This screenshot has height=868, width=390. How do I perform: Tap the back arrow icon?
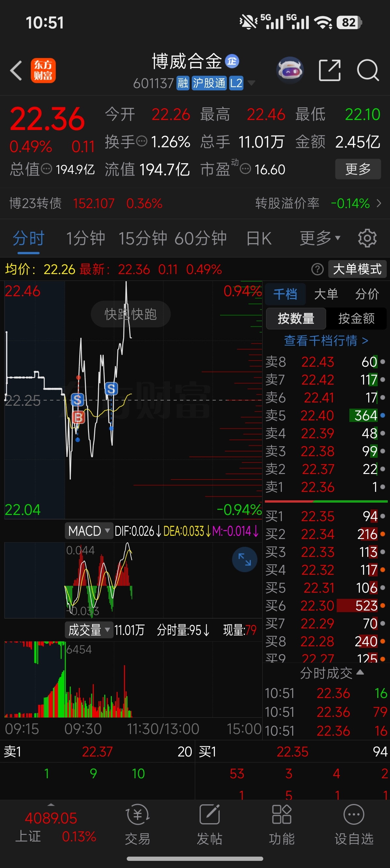click(x=16, y=71)
